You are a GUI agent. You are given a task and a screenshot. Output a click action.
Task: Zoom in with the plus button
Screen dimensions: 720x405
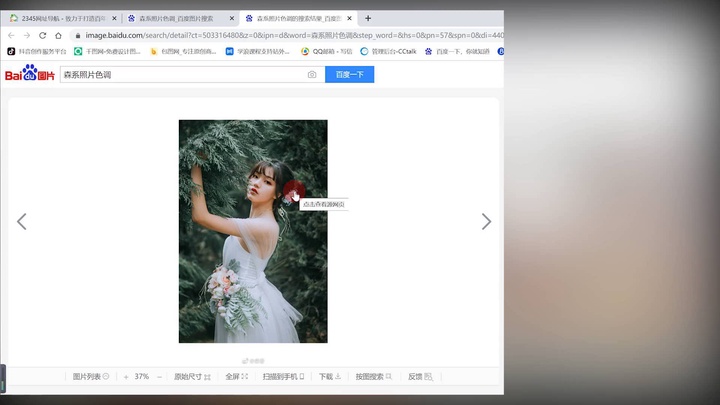(x=126, y=377)
